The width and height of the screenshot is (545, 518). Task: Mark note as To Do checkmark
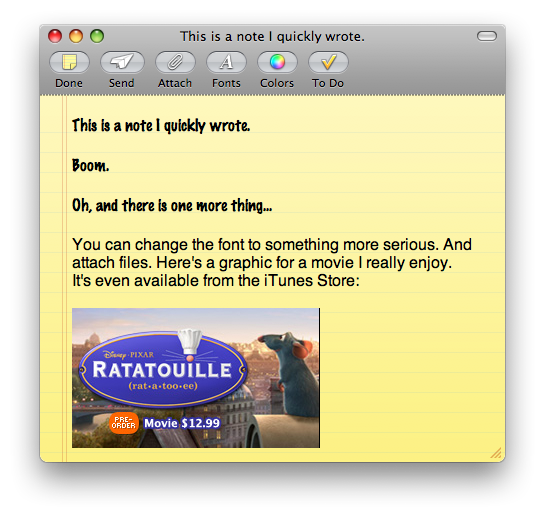point(328,62)
